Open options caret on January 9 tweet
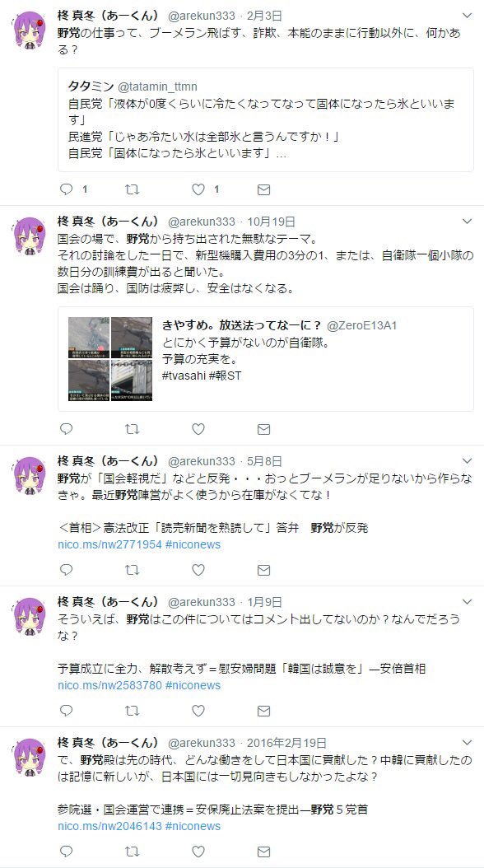This screenshot has height=868, width=484. click(467, 601)
